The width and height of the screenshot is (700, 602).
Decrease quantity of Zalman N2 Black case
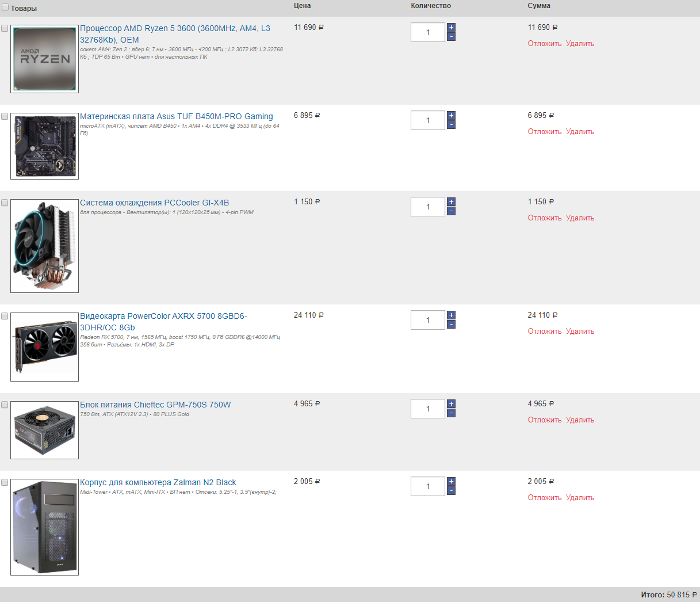451,491
